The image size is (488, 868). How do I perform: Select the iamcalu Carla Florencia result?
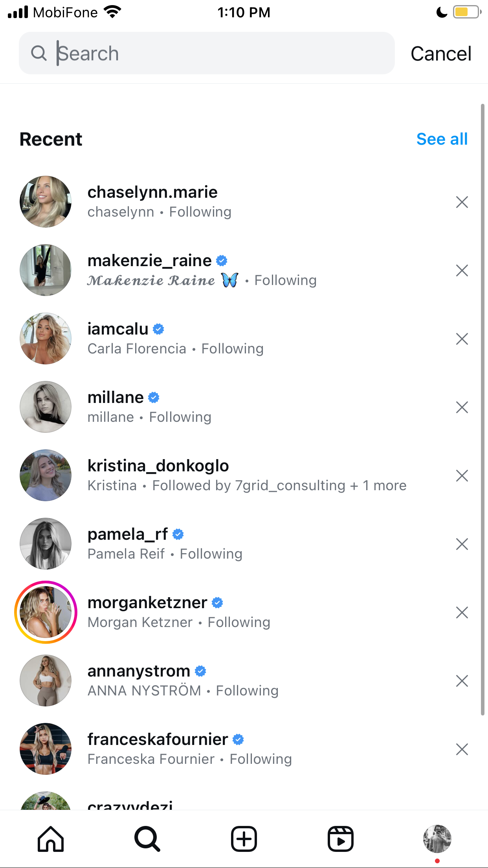tap(244, 339)
